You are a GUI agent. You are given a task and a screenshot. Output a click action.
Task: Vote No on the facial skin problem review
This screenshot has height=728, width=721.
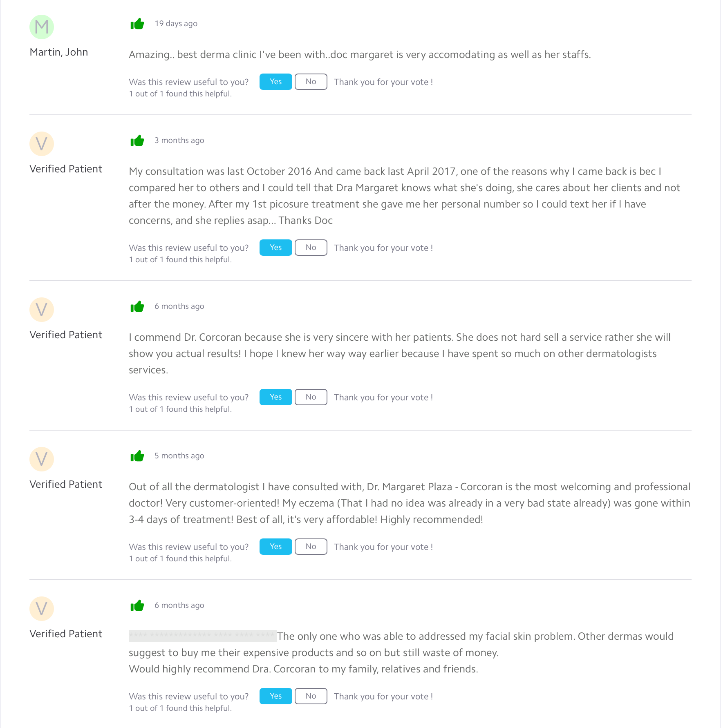click(311, 696)
